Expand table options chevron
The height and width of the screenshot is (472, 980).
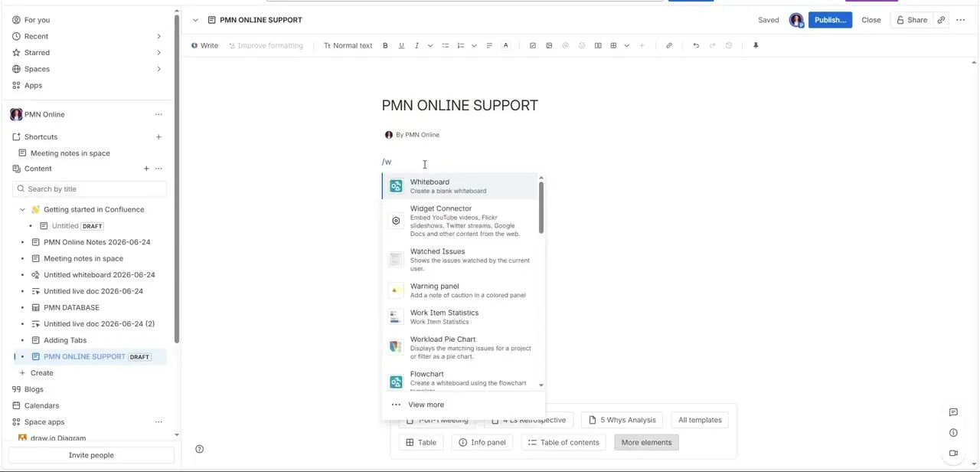[626, 45]
